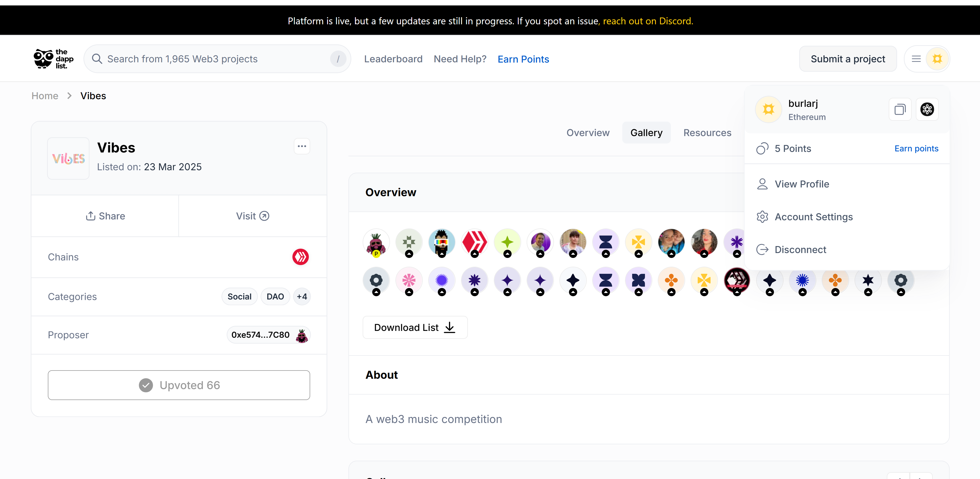The image size is (980, 479).
Task: Click the navy X-shaped voter avatar
Action: 638,281
